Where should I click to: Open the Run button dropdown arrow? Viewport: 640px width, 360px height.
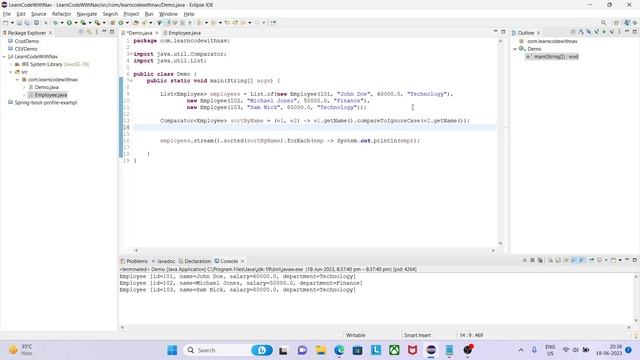(76, 23)
